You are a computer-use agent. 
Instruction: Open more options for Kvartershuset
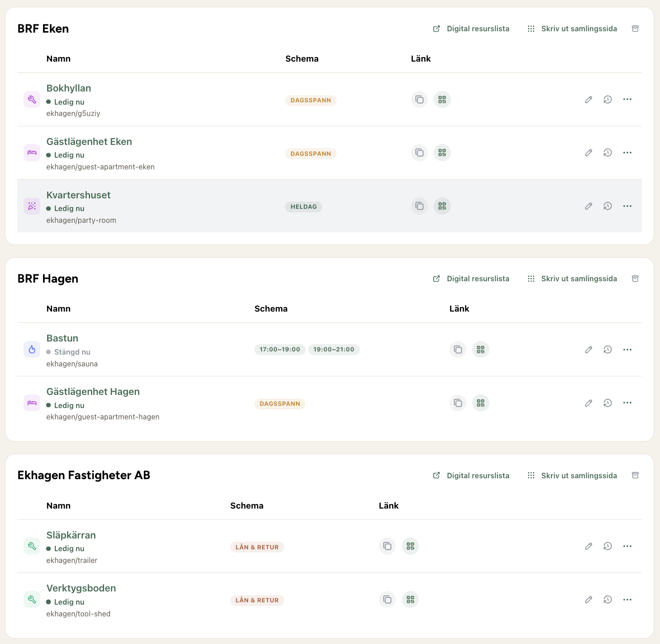tap(627, 206)
